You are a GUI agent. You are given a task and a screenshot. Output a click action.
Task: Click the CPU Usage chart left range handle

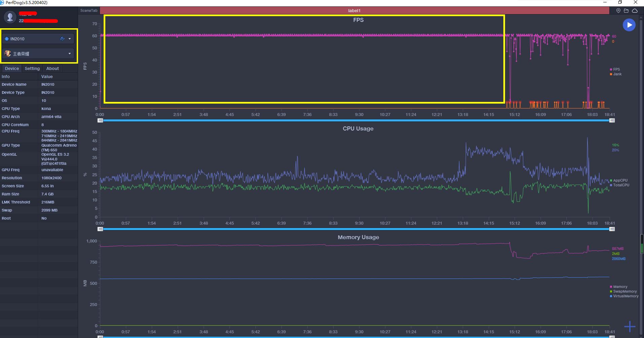point(100,229)
